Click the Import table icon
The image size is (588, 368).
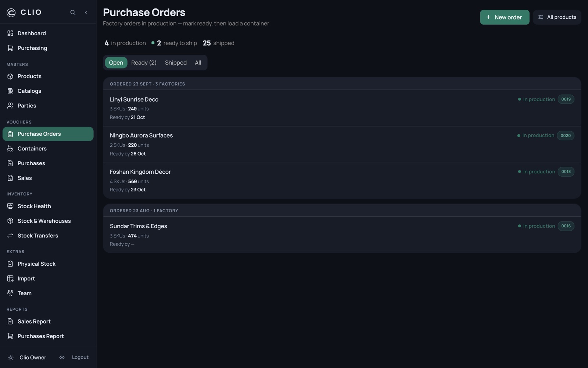click(x=10, y=279)
